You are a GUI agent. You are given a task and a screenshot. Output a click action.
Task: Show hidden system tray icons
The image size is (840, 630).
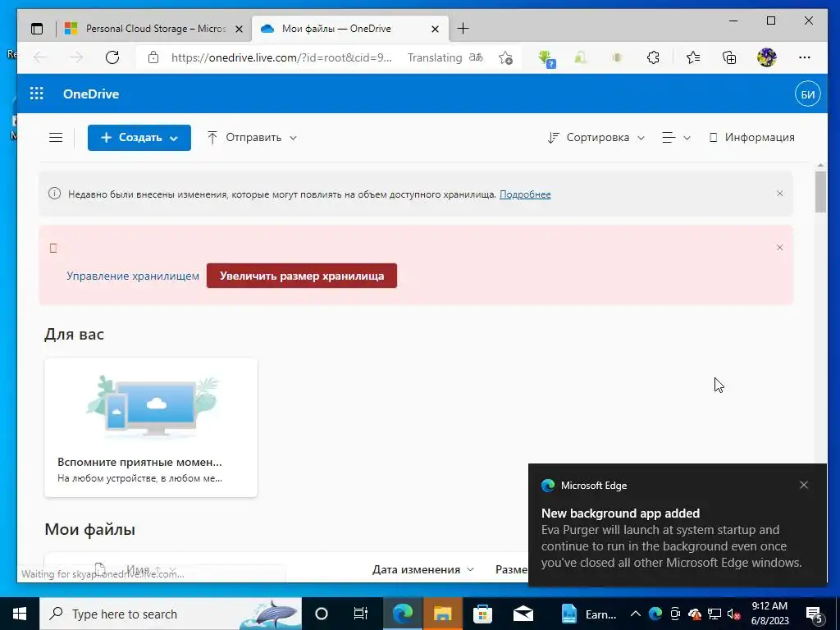636,614
